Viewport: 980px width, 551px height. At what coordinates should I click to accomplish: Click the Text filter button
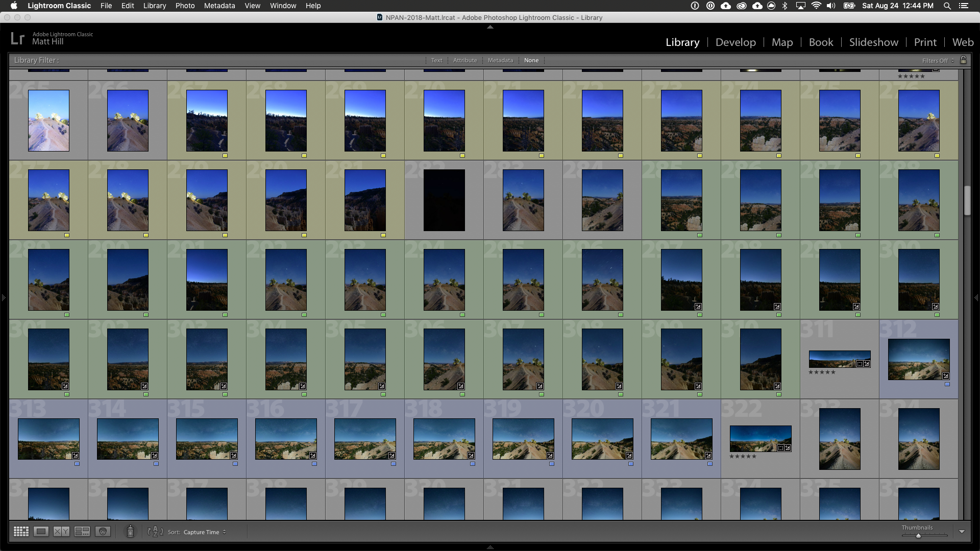tap(436, 60)
